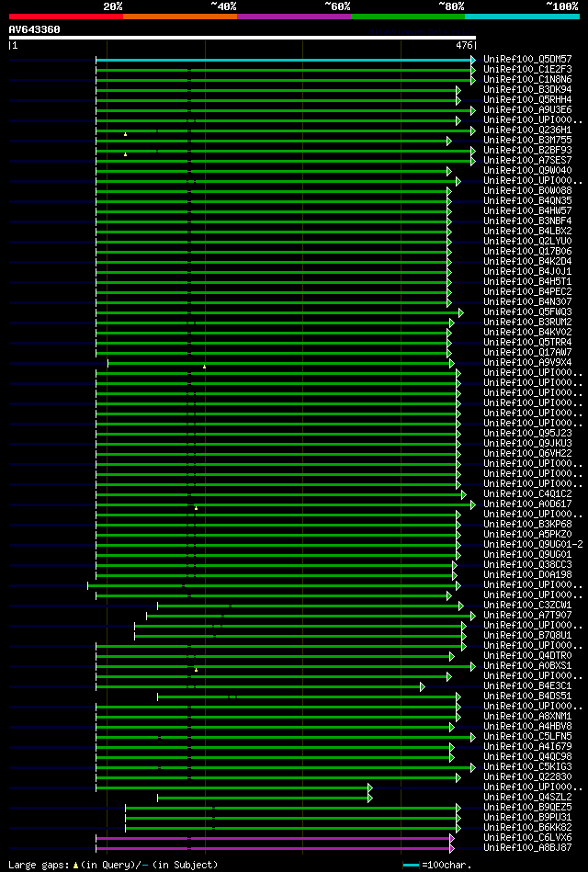The image size is (588, 872).
Task: Select the UniRef100_A7T907 label
Action: [527, 616]
